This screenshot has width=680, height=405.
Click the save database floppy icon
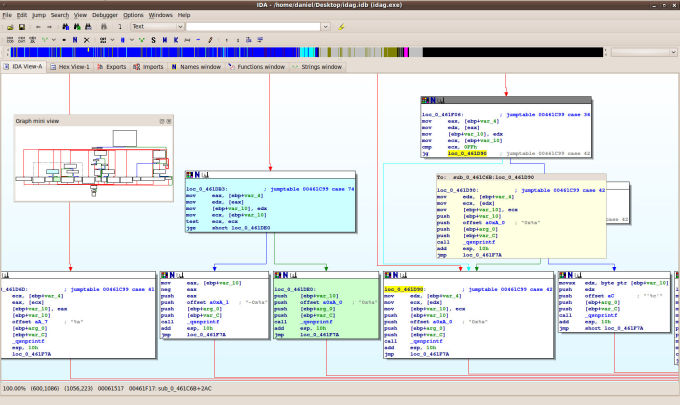click(x=21, y=27)
